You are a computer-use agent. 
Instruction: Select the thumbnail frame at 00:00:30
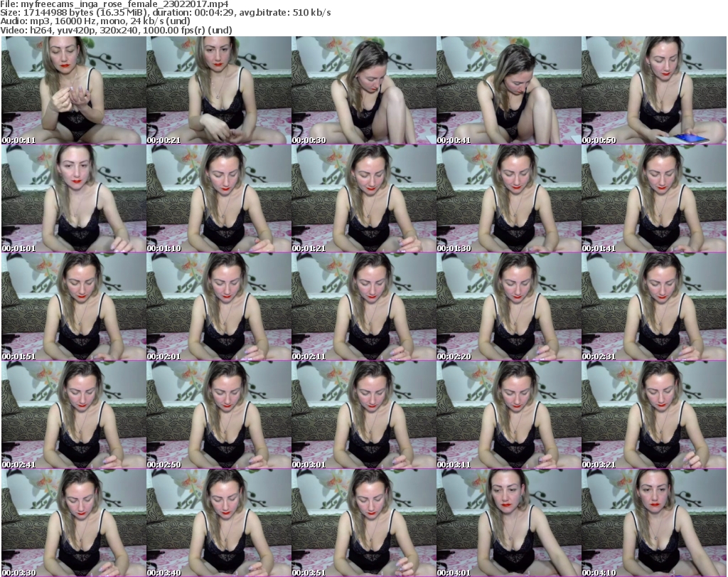tap(363, 90)
